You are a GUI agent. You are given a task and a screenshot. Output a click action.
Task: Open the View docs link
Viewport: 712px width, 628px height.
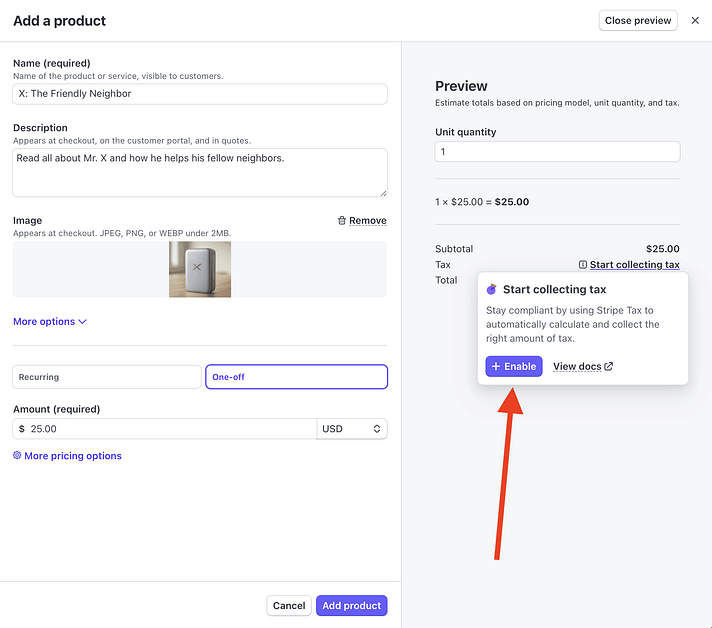577,367
